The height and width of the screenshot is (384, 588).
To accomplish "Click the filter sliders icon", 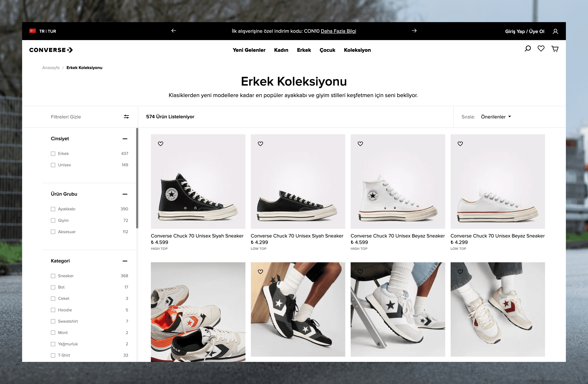I will click(126, 117).
